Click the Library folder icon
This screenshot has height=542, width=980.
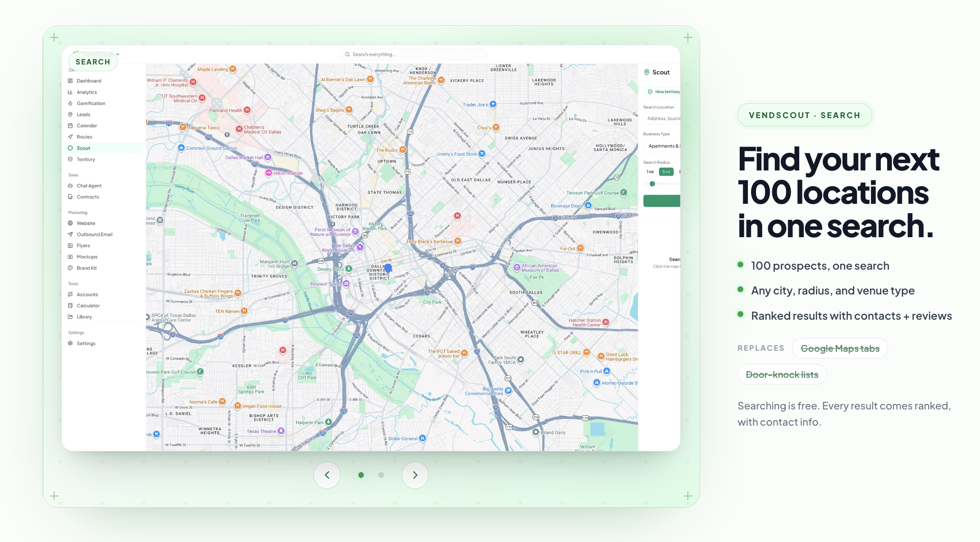(x=70, y=317)
